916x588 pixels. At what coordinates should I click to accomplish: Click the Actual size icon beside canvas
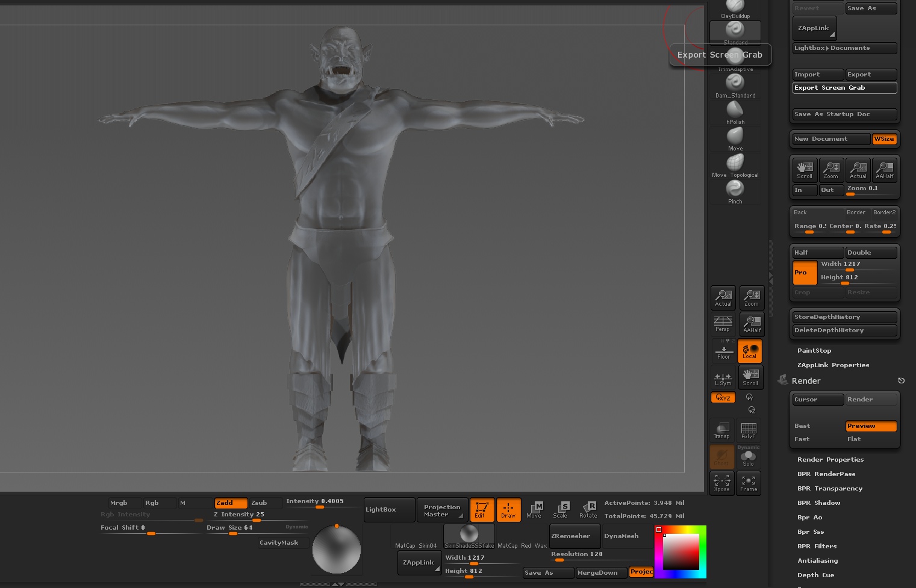(723, 297)
